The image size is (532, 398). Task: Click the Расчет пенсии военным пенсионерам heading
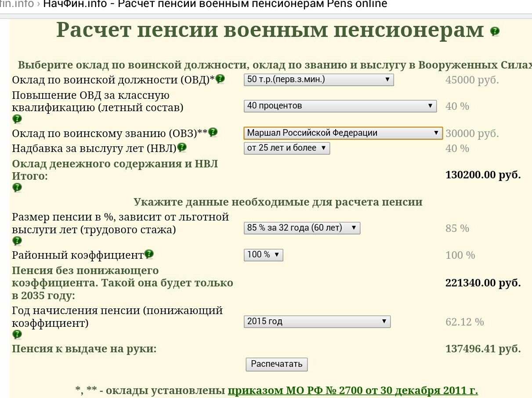[270, 31]
